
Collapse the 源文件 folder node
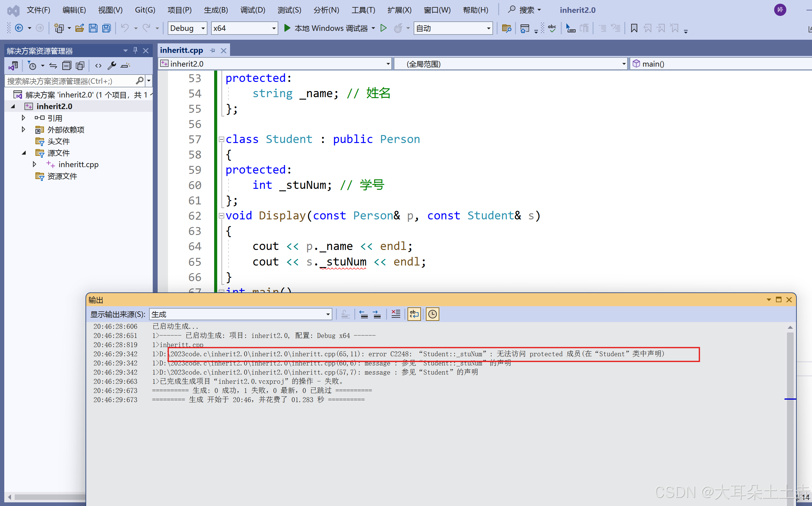tap(24, 153)
